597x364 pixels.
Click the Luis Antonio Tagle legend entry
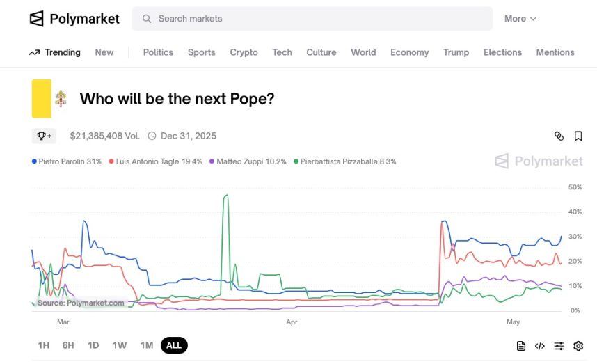click(155, 161)
